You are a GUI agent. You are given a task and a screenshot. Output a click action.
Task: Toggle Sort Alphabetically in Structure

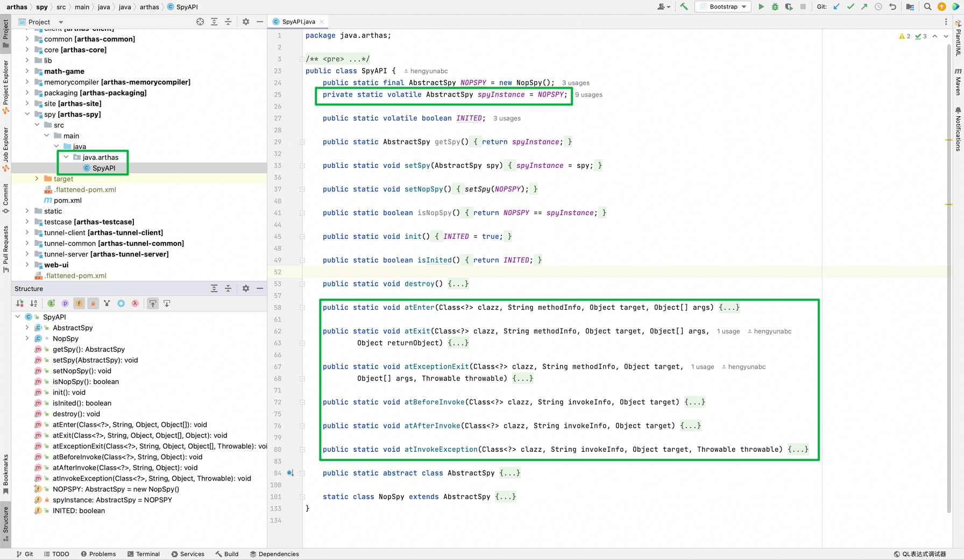34,303
